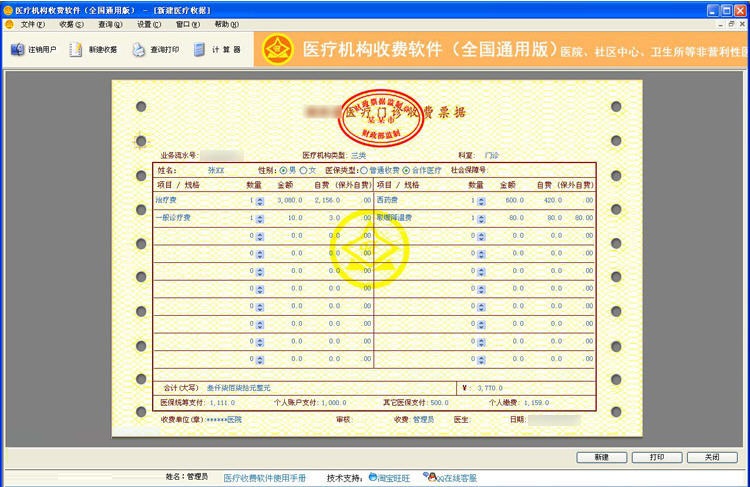This screenshot has height=487, width=750.
Task: Click the QQ penguin icon
Action: (x=430, y=476)
